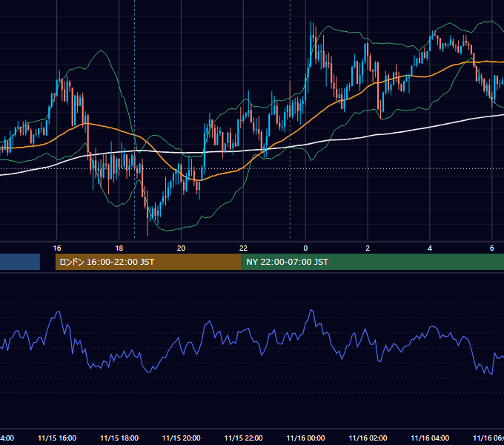The height and width of the screenshot is (445, 504).
Task: Click the London 16:00-22:00 JST session bar
Action: tap(148, 262)
